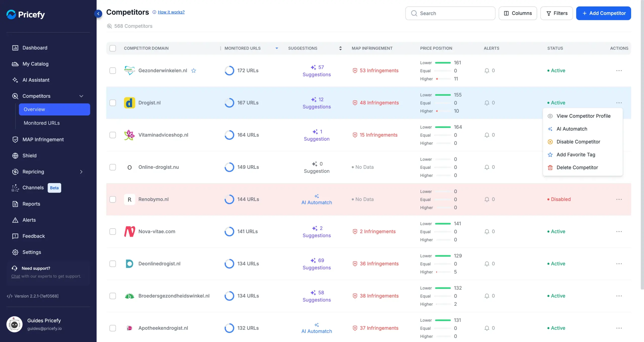This screenshot has width=644, height=342.
Task: Click the Lower price bar for Nova-vitae.com
Action: (x=443, y=224)
